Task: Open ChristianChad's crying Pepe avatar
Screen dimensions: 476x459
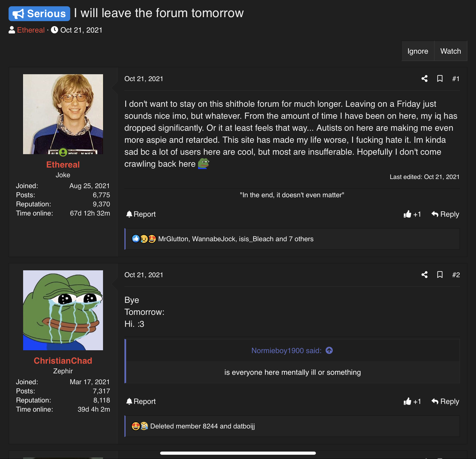Action: click(63, 310)
